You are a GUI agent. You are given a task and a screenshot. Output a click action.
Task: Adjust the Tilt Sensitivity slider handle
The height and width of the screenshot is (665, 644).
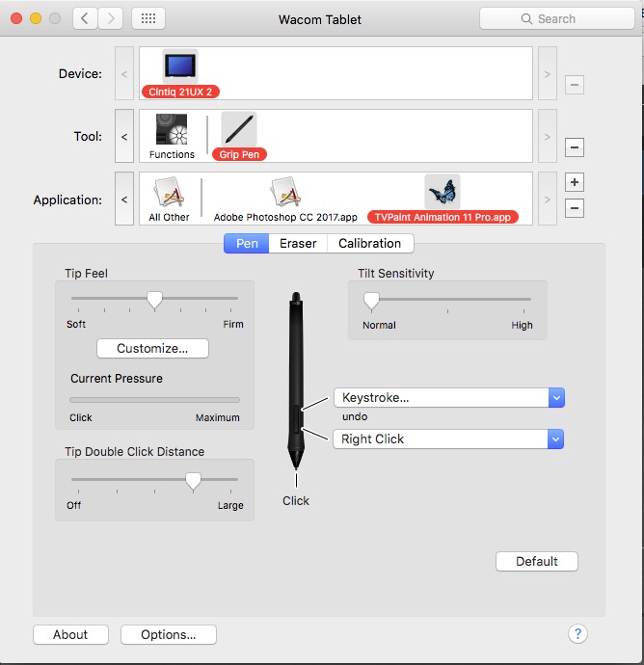tap(371, 301)
